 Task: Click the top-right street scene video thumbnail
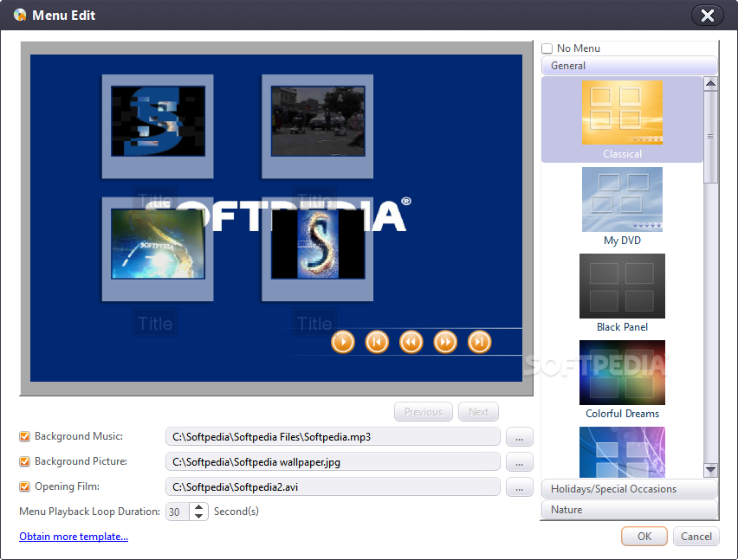coord(318,121)
